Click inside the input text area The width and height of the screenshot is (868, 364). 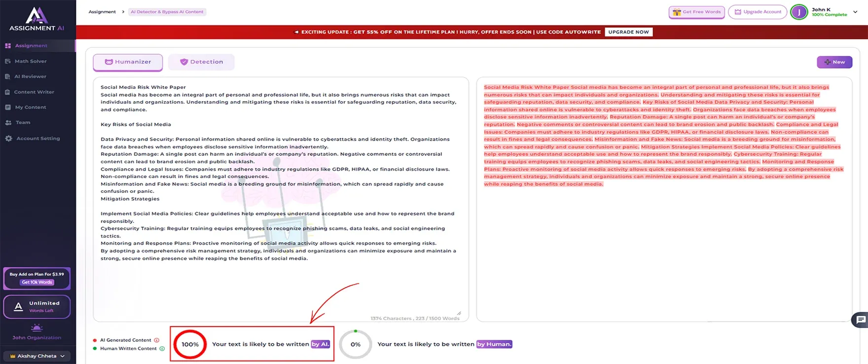tap(281, 199)
